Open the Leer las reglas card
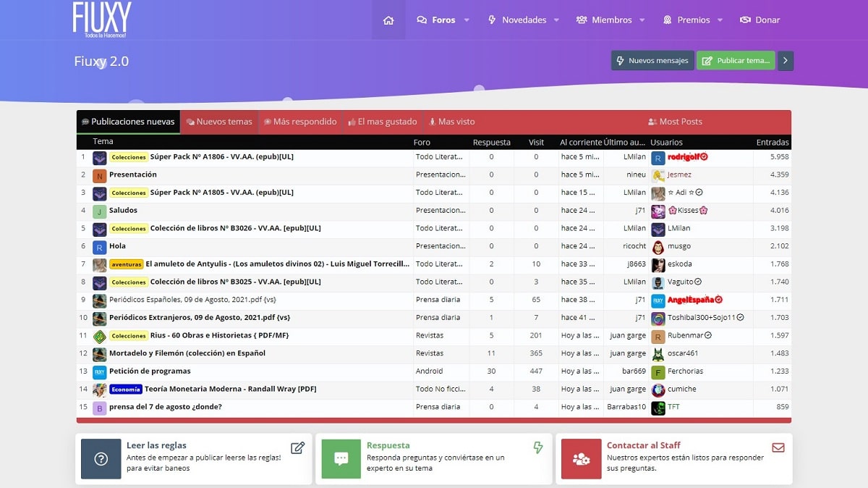 click(194, 459)
